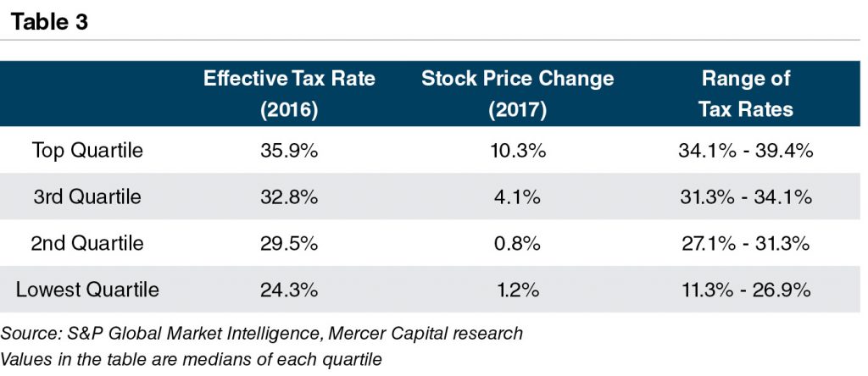Click the 0.8% stock price change cell
The image size is (868, 376).
click(x=517, y=244)
